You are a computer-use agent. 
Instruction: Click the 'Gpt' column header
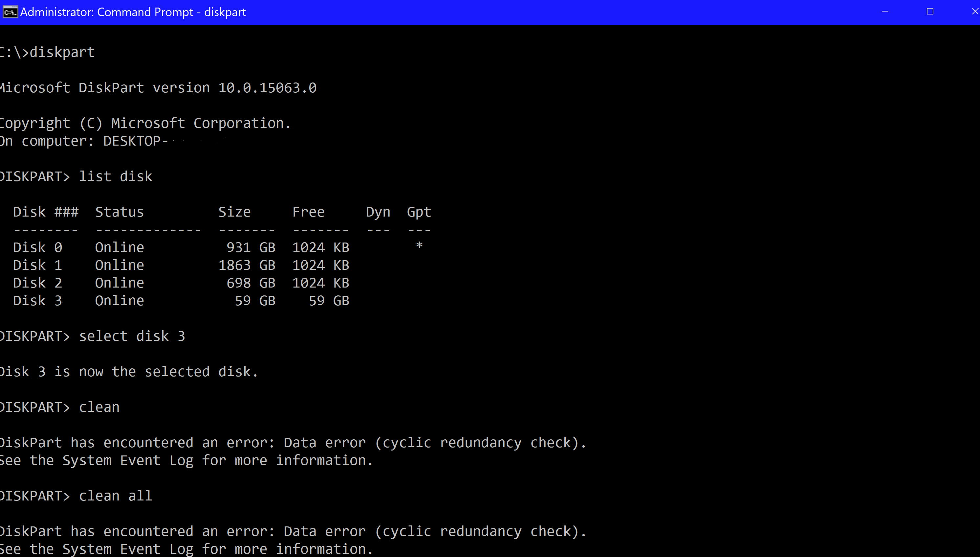tap(419, 212)
